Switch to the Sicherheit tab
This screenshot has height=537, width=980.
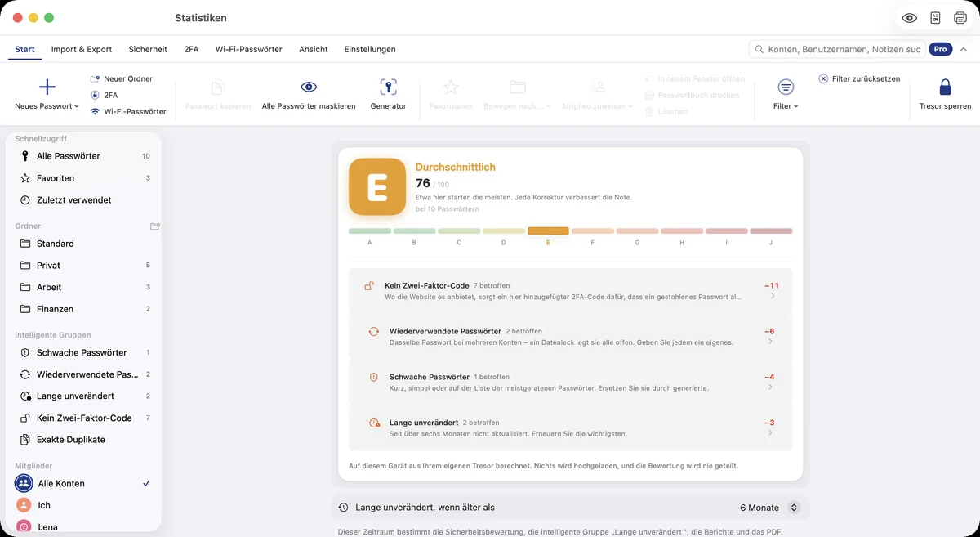pyautogui.click(x=148, y=49)
